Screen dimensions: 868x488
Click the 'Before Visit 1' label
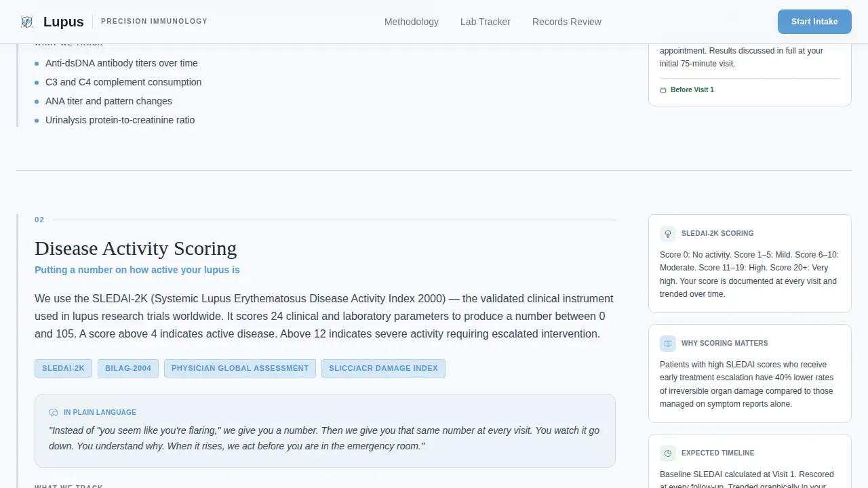[692, 90]
